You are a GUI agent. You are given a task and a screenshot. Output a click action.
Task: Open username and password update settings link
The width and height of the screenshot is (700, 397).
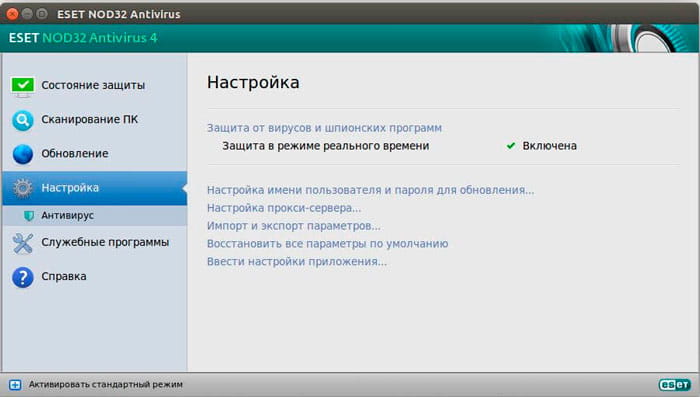tap(371, 190)
